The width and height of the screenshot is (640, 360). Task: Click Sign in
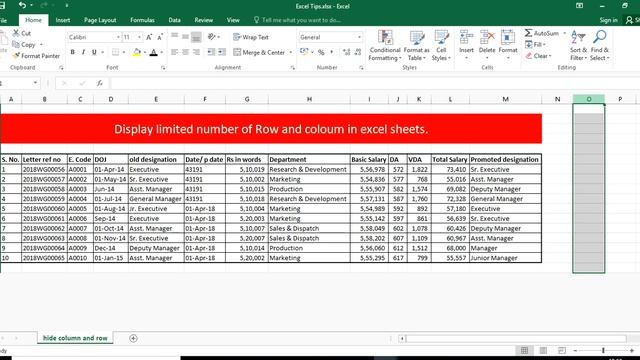coord(608,20)
